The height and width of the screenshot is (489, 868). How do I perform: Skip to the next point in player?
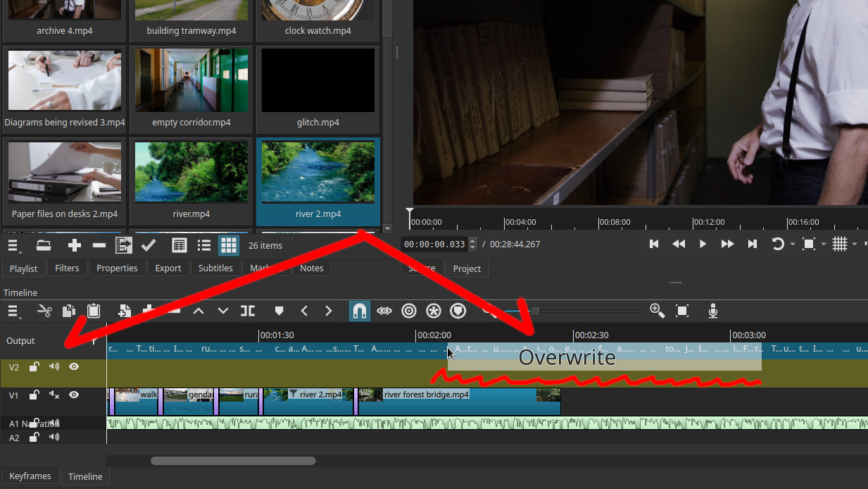pos(752,244)
